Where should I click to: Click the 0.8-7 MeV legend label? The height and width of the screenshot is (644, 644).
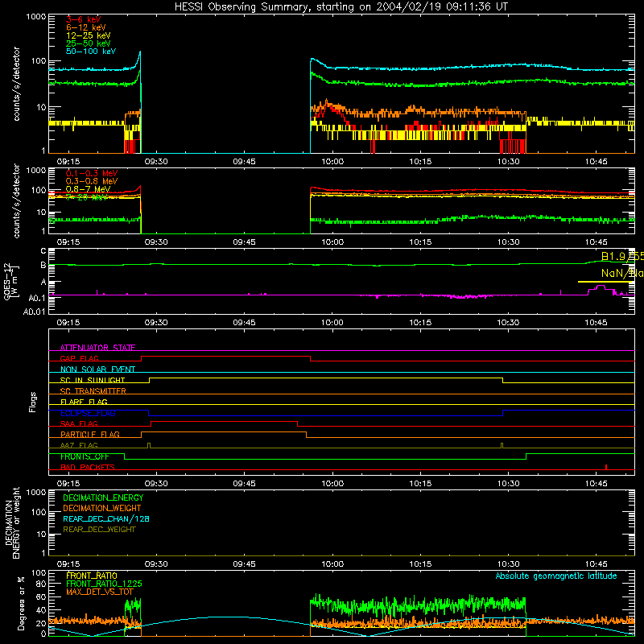[x=88, y=189]
